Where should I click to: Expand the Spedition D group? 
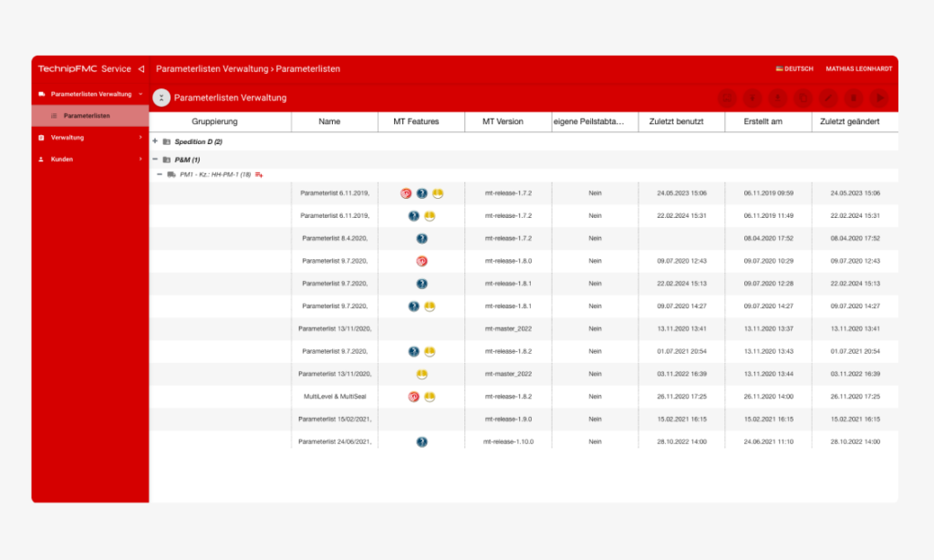point(155,141)
